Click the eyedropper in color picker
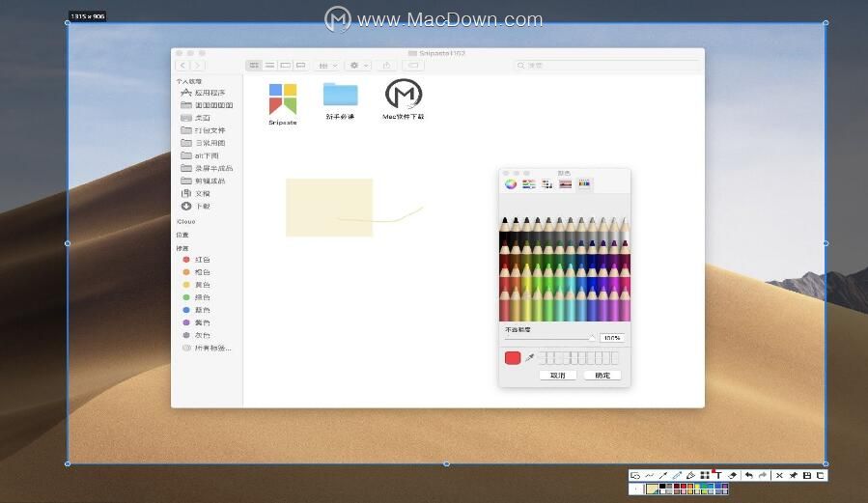This screenshot has width=868, height=503. coord(530,358)
